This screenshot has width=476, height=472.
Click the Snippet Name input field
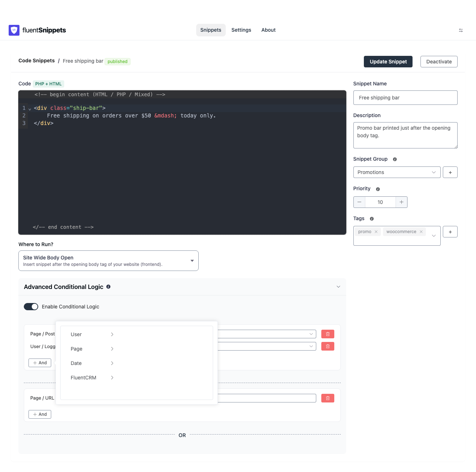[x=405, y=98]
